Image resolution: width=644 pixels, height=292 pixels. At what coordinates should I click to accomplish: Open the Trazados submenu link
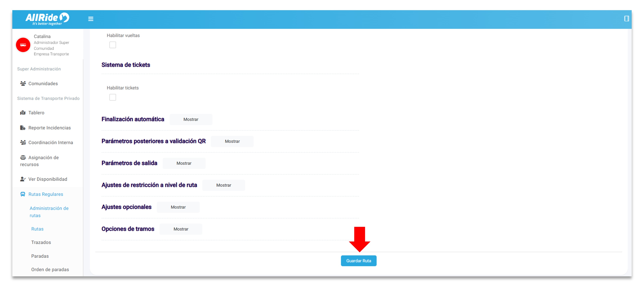click(x=41, y=242)
